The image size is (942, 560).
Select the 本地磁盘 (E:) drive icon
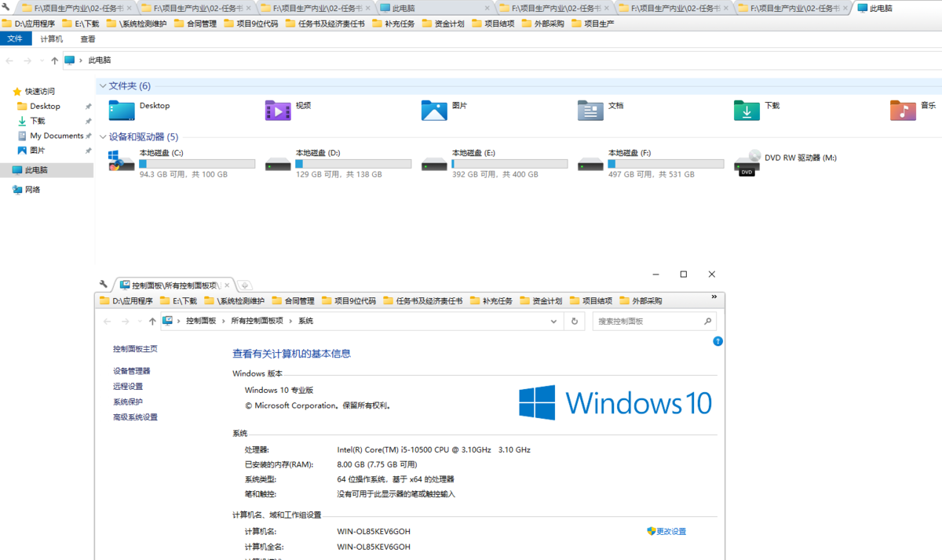(434, 164)
